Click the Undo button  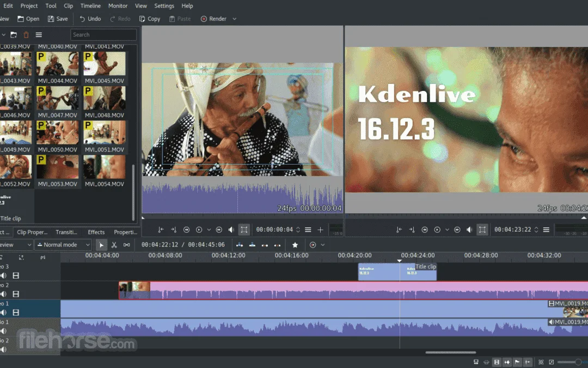pyautogui.click(x=90, y=19)
